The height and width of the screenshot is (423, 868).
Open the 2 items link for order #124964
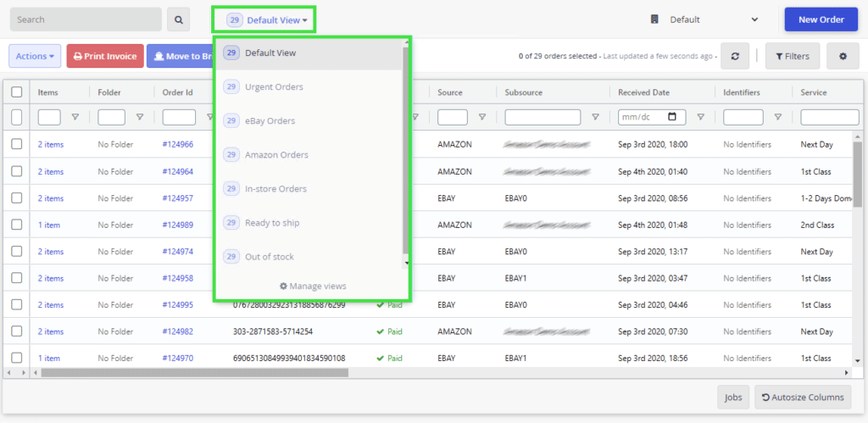[51, 171]
